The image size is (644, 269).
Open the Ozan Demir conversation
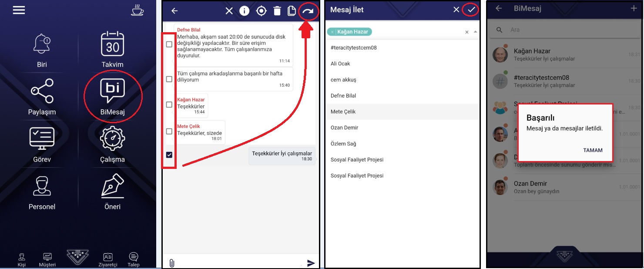coord(564,187)
